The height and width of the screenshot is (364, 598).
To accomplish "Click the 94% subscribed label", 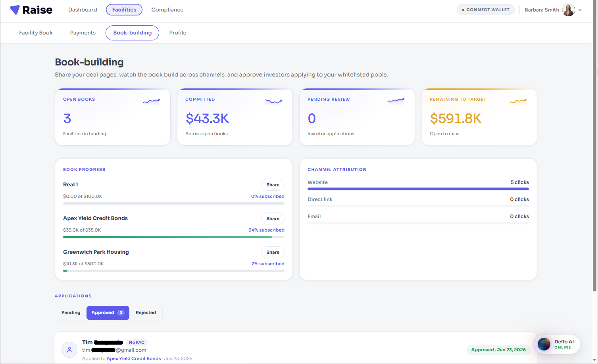I will (x=267, y=230).
